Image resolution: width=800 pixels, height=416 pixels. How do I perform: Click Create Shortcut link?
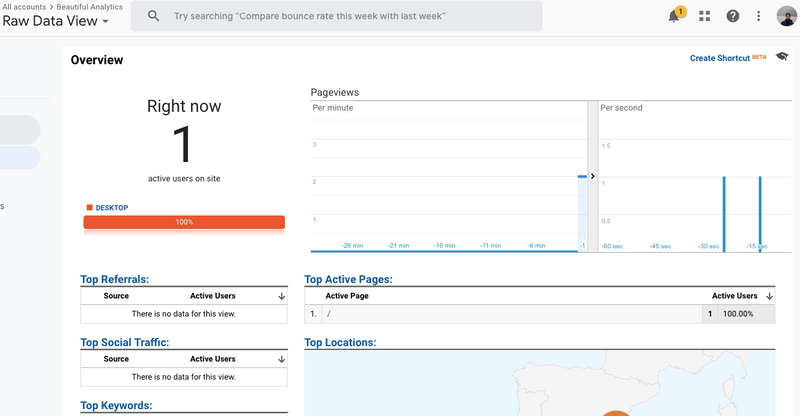click(720, 58)
